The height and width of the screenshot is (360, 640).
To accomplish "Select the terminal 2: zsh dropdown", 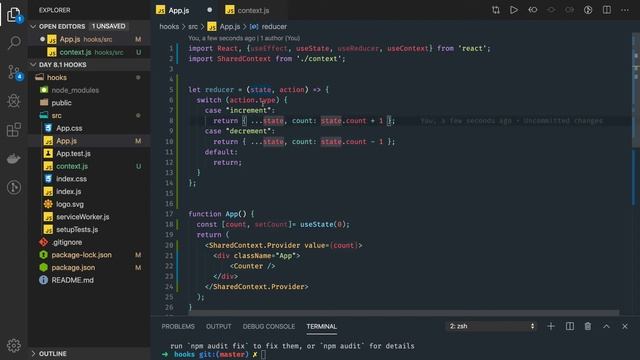I will (x=491, y=326).
